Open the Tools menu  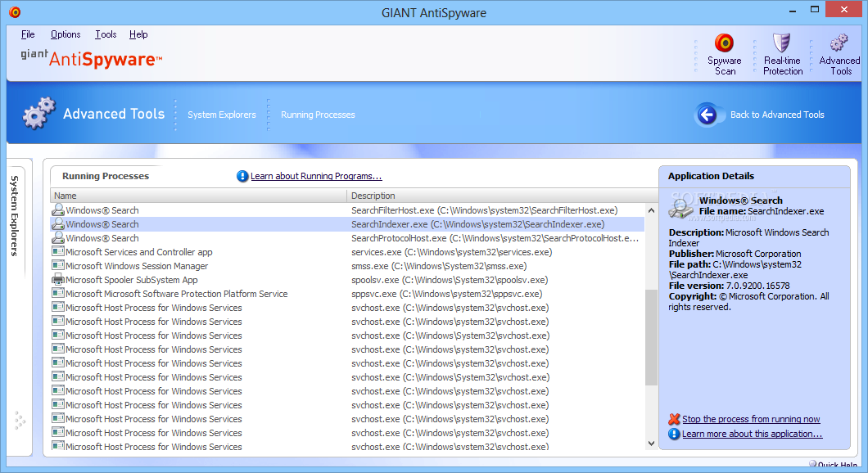point(106,34)
